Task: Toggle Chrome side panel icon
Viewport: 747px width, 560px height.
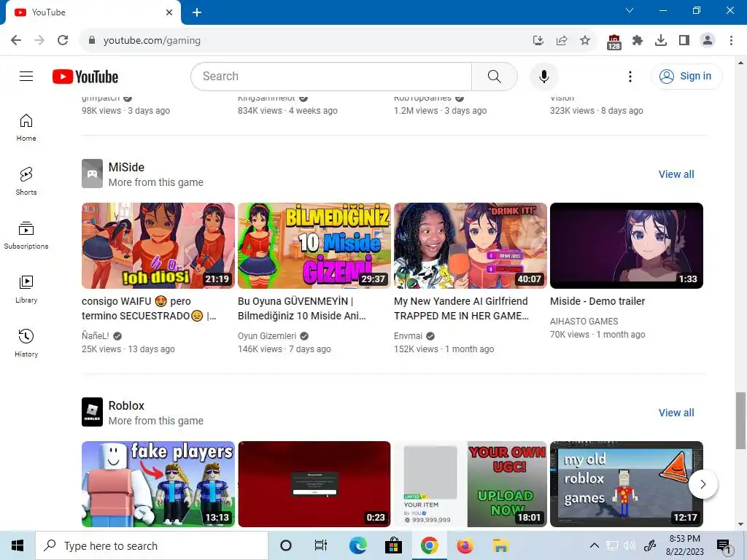Action: click(x=684, y=41)
